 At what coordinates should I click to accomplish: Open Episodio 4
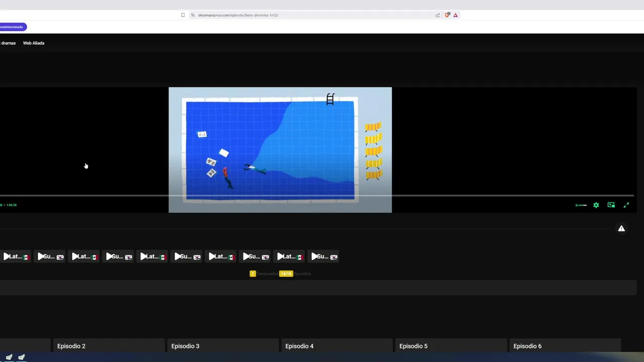coord(337,346)
